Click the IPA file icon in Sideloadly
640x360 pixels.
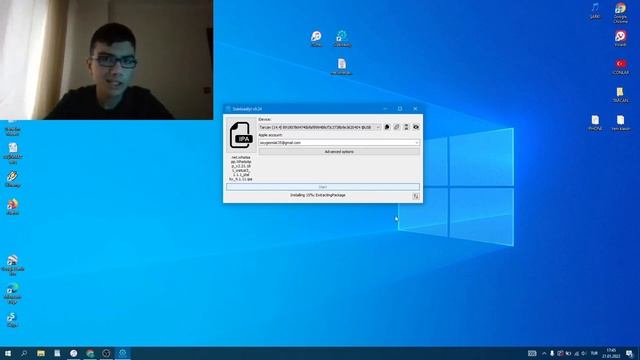241,135
